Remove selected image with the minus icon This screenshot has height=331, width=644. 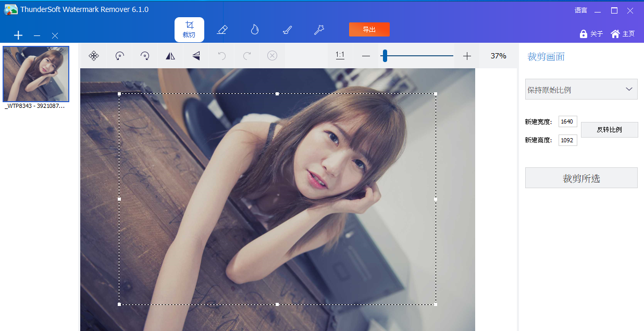[37, 35]
